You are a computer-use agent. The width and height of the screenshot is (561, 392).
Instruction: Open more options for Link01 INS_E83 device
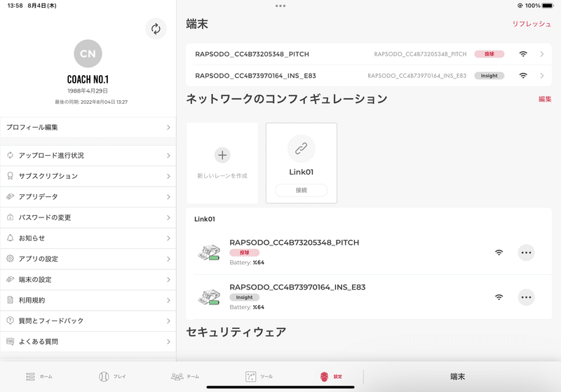pos(526,297)
